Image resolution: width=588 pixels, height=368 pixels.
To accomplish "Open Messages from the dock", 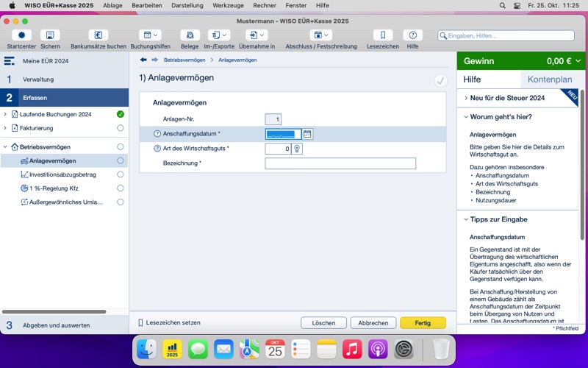I will [198, 349].
